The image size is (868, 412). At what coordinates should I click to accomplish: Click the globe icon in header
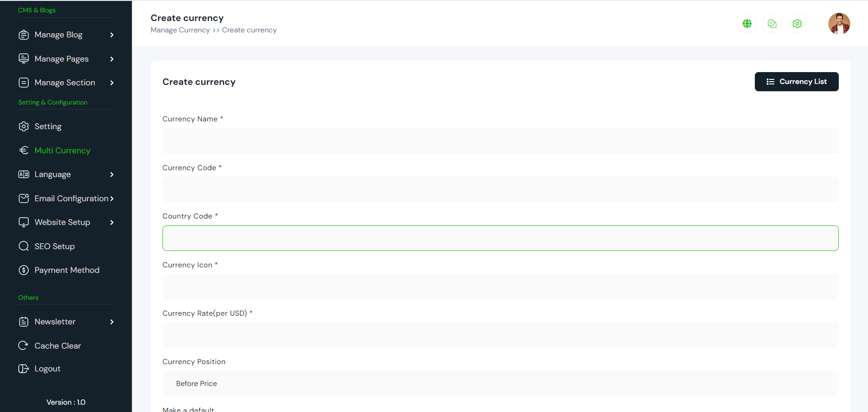pyautogui.click(x=747, y=24)
